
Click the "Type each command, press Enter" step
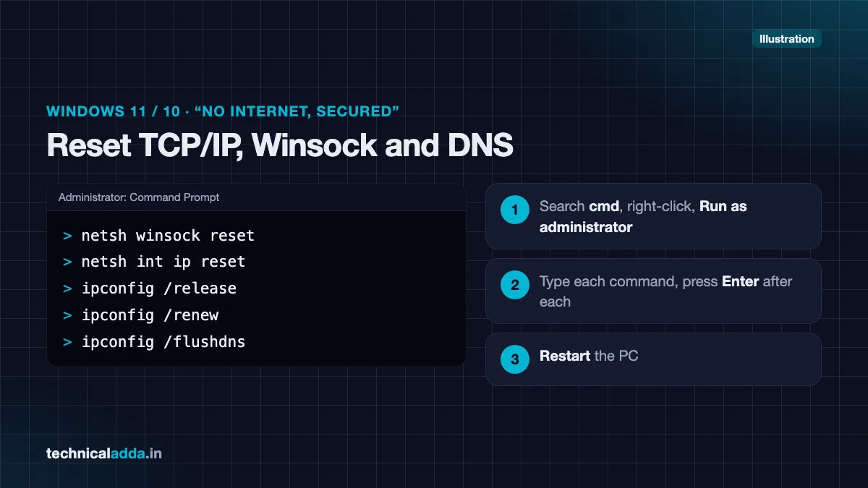(653, 291)
